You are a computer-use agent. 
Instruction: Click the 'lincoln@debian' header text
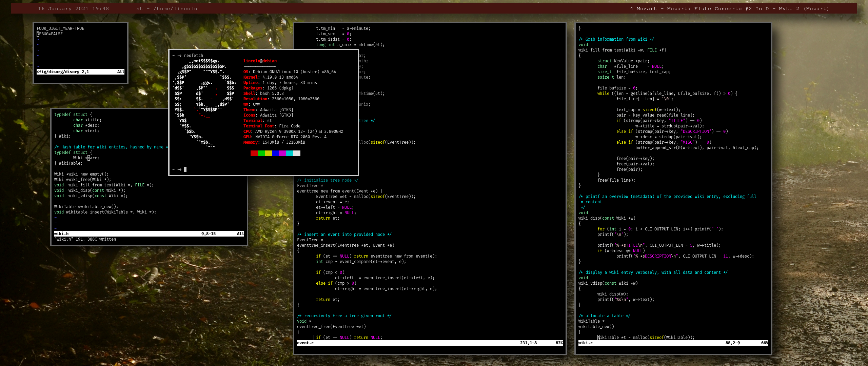[x=260, y=61]
